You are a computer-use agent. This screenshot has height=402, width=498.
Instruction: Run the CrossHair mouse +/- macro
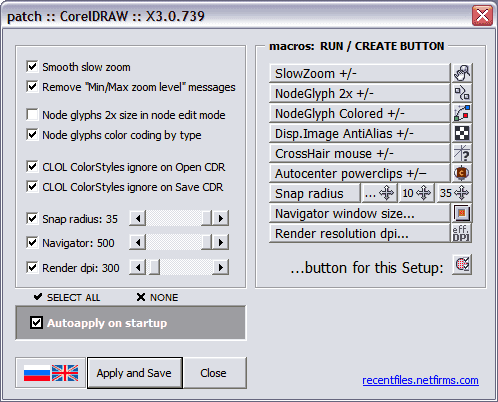(360, 153)
